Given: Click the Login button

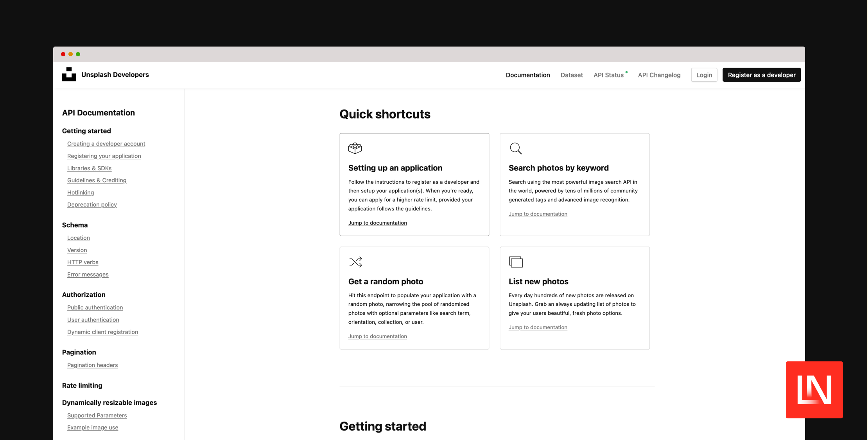Looking at the screenshot, I should click(x=704, y=74).
